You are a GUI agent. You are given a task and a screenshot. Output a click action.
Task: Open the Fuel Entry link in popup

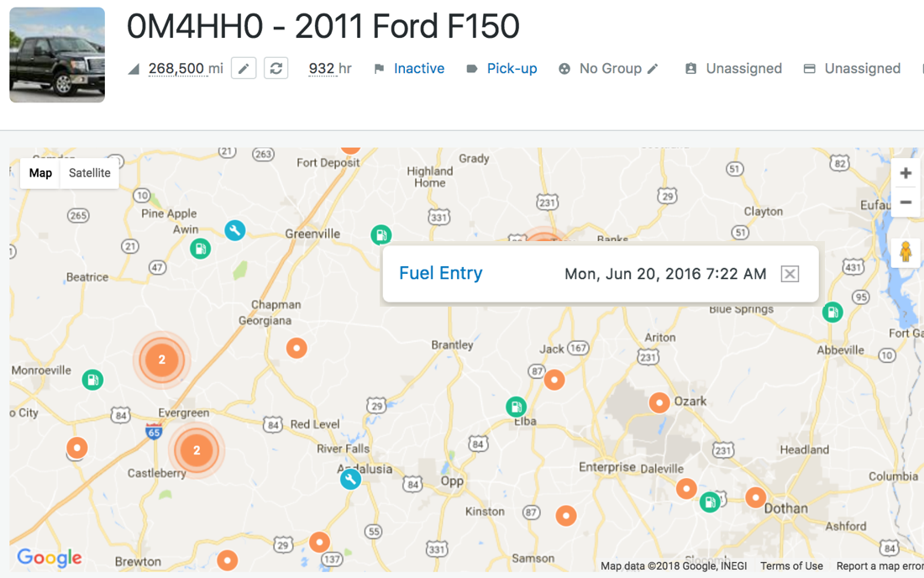point(440,273)
